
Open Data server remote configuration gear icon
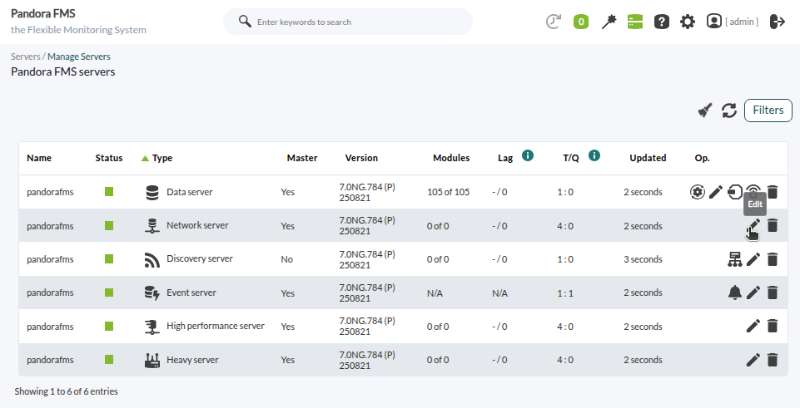click(697, 192)
